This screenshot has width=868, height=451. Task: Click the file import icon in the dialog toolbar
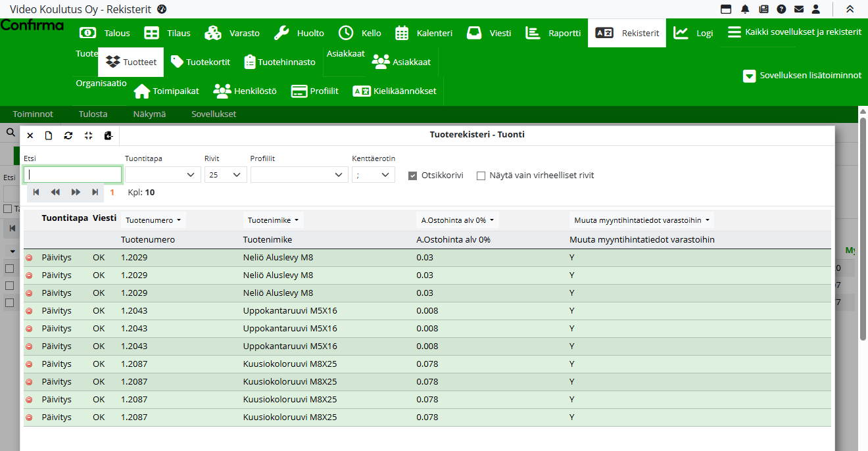[x=108, y=135]
